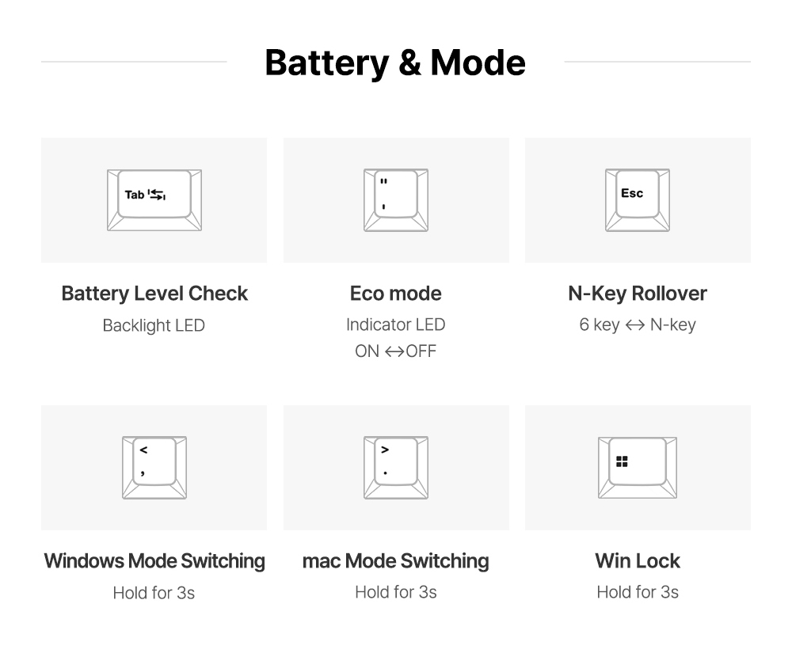Click Hold for 3s under mac Mode

click(x=396, y=592)
